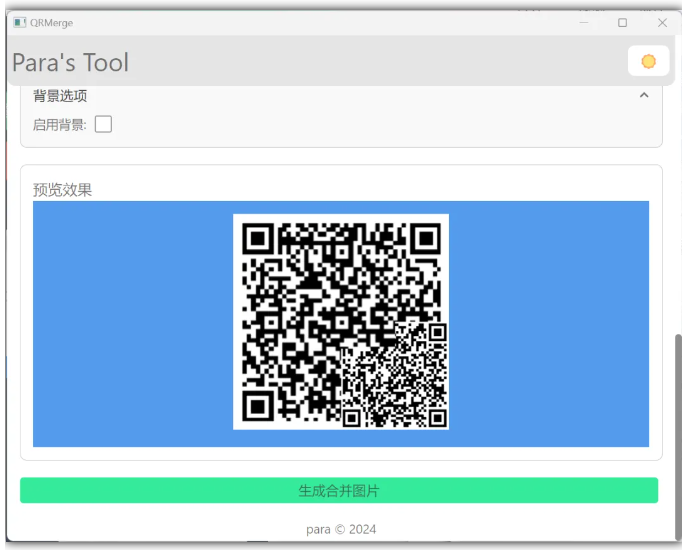Enable the 启用背景 checkbox
This screenshot has width=691, height=550.
point(104,124)
